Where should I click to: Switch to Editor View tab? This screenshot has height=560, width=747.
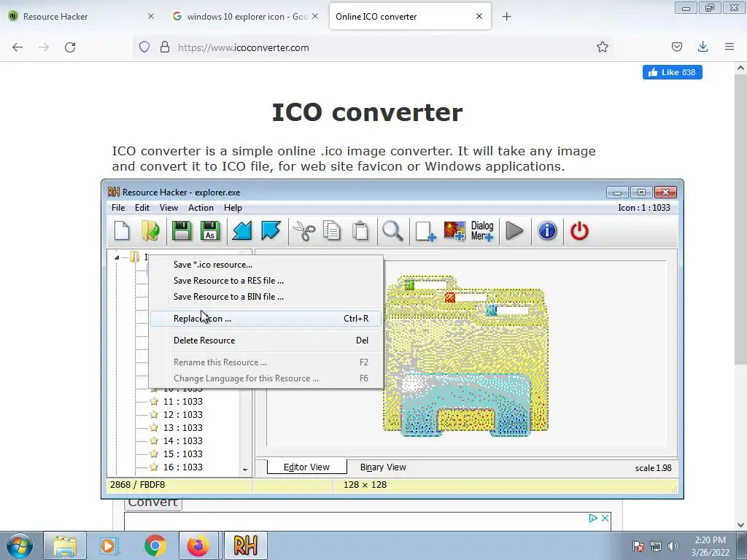coord(307,467)
